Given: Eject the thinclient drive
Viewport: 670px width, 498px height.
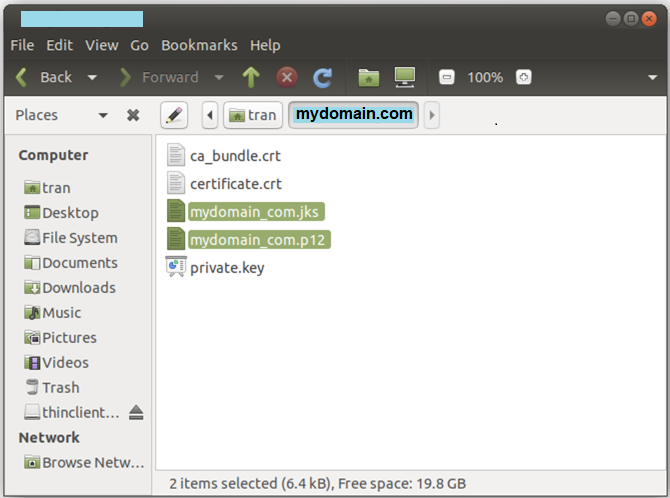Looking at the screenshot, I should tap(136, 413).
